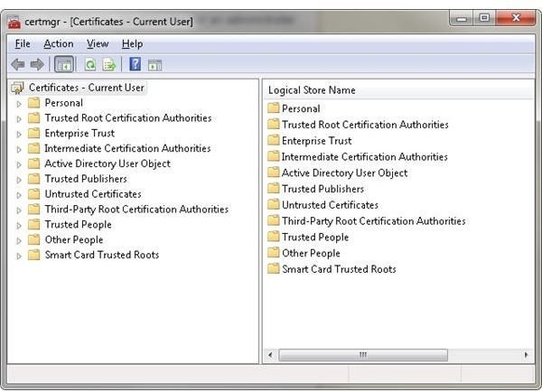The height and width of the screenshot is (392, 542).
Task: Select Trusted Root Certification Authorities in tree
Action: point(128,118)
